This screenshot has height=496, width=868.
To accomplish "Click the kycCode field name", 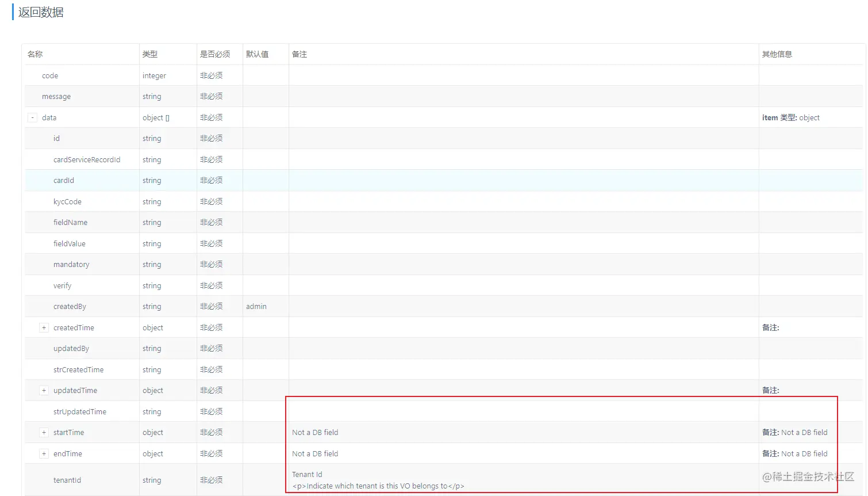I will (67, 201).
